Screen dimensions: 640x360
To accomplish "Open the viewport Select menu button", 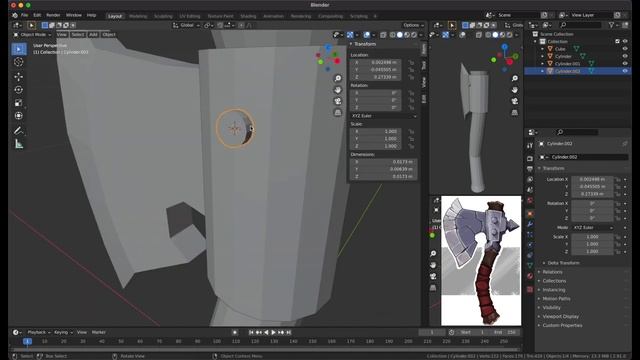I will [78, 35].
